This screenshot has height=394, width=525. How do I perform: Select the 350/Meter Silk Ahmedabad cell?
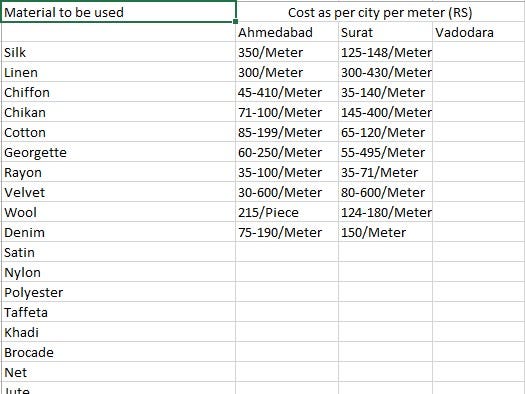tap(287, 52)
